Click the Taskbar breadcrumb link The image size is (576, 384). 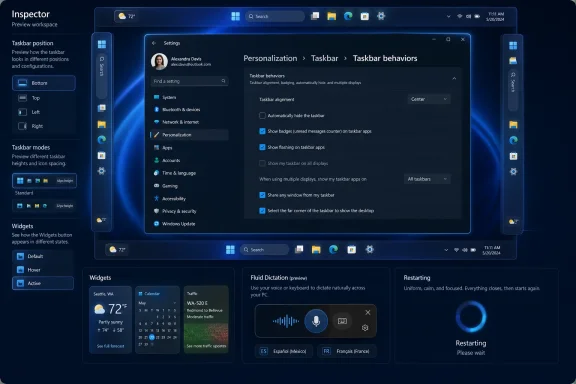click(x=325, y=58)
